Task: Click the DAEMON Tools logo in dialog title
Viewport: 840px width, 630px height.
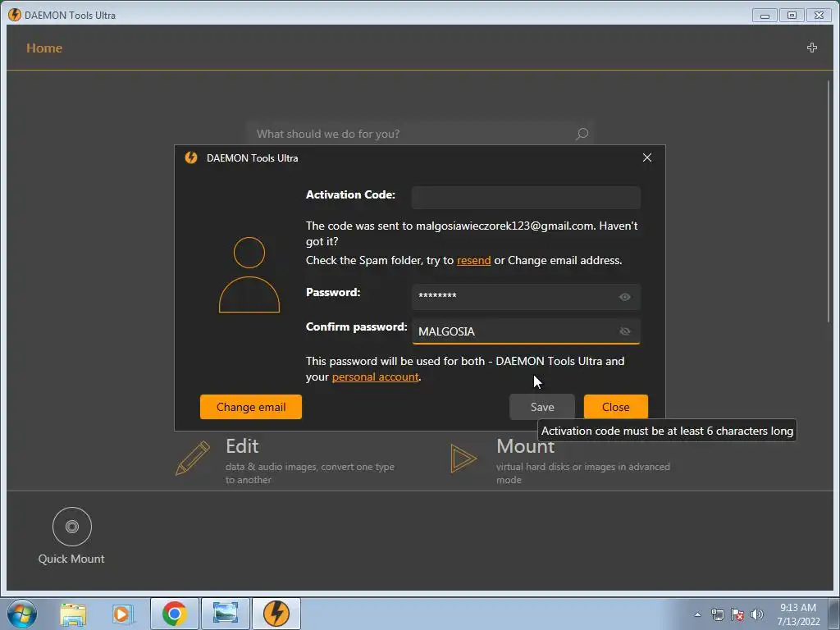Action: tap(191, 157)
